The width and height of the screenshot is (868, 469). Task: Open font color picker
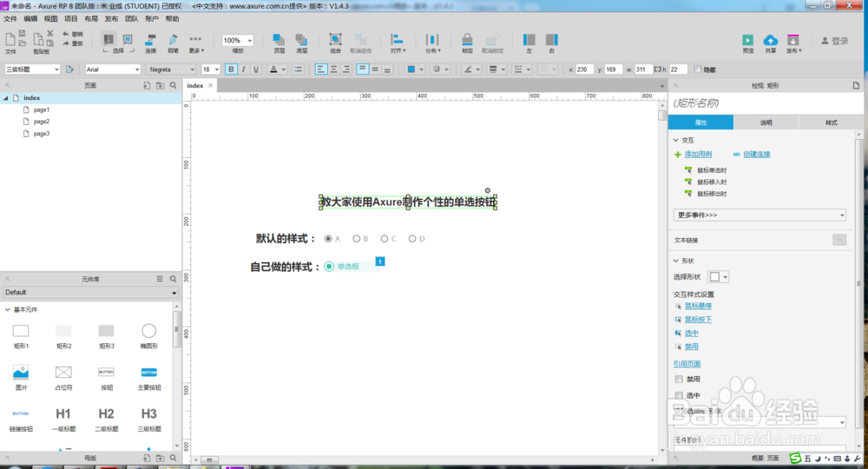click(x=278, y=69)
